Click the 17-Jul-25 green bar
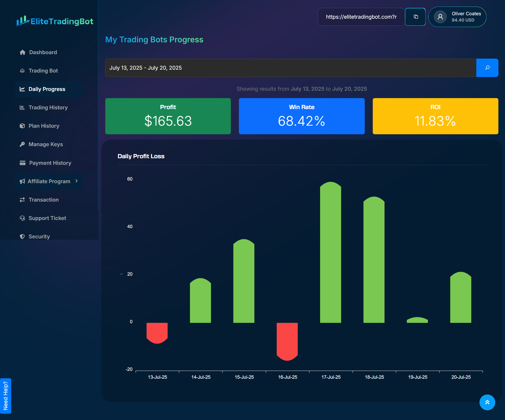The height and width of the screenshot is (420, 505). tap(331, 252)
